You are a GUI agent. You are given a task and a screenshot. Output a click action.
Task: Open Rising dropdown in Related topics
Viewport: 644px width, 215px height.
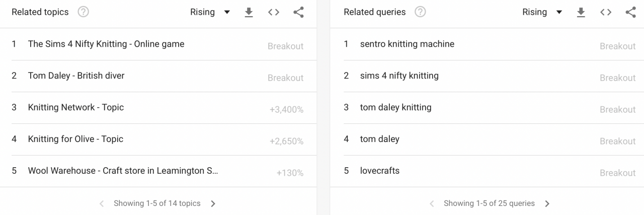coord(210,13)
